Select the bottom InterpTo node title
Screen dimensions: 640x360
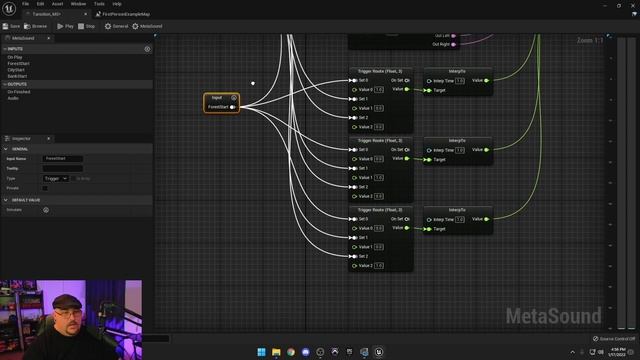click(457, 210)
